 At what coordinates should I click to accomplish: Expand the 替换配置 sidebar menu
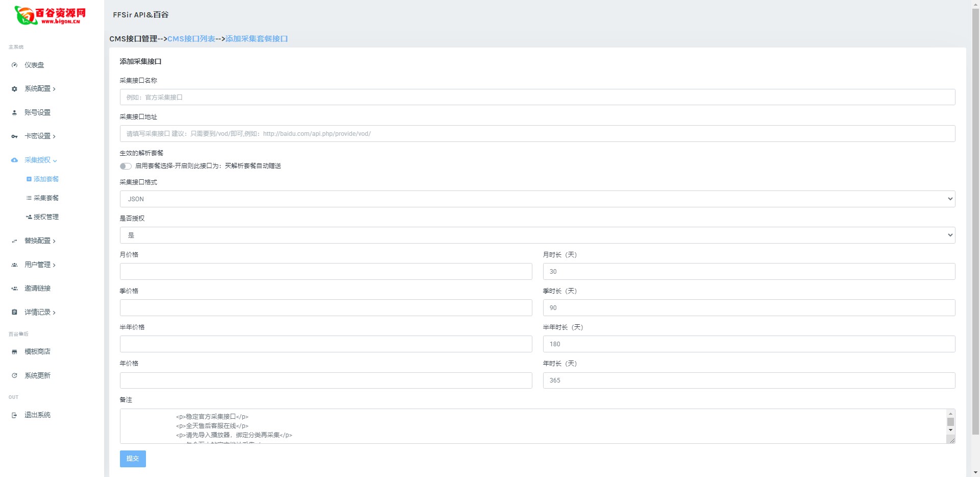(x=40, y=241)
